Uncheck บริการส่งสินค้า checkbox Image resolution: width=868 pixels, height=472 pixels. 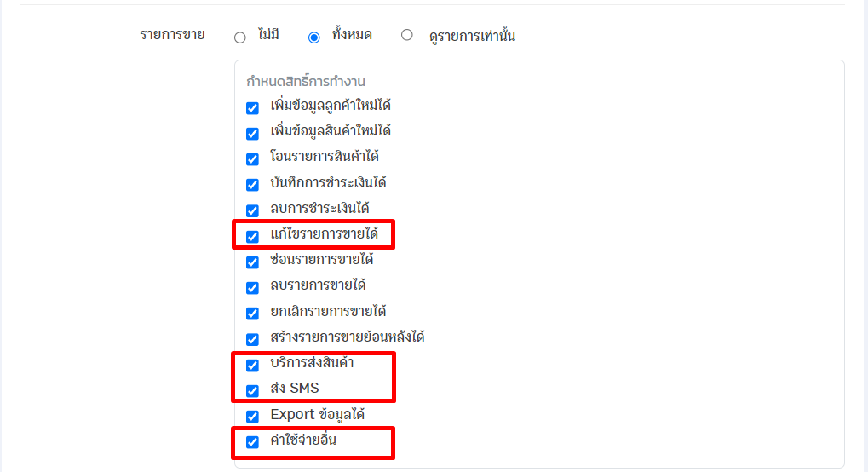[252, 366]
